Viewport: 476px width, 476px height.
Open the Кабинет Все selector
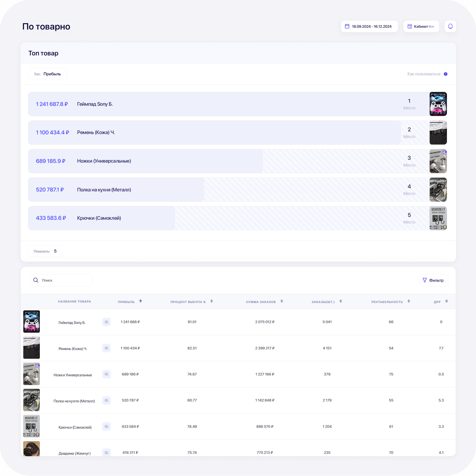[421, 26]
